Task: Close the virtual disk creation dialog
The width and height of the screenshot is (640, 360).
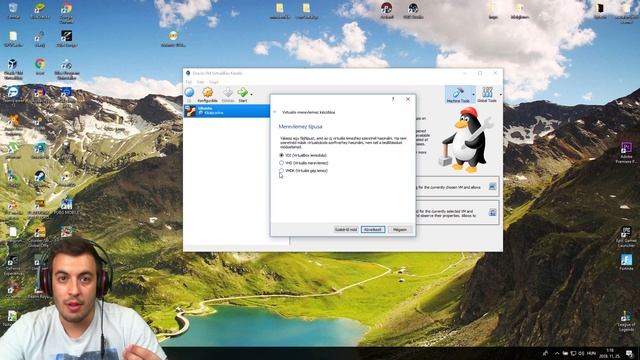Action: pyautogui.click(x=408, y=99)
